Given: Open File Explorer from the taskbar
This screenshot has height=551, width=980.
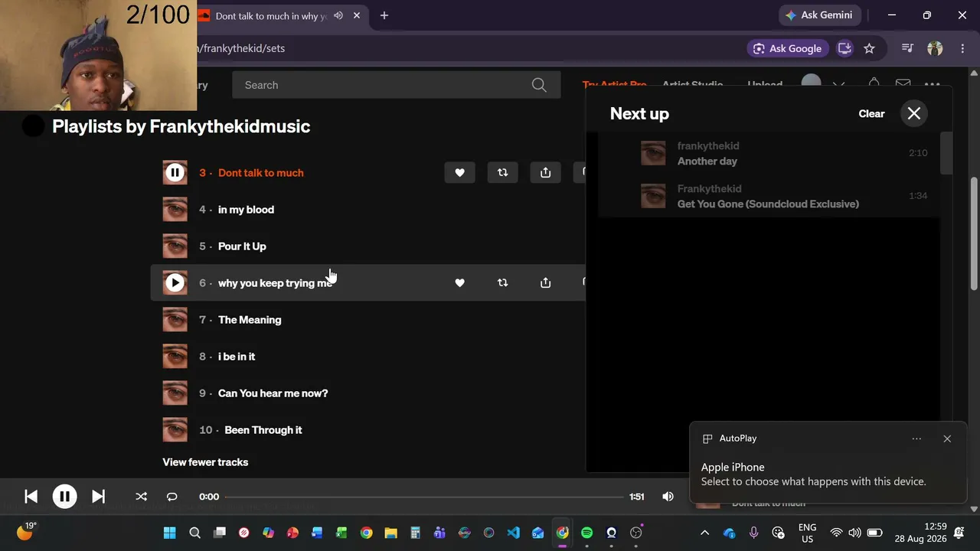Looking at the screenshot, I should 390,533.
